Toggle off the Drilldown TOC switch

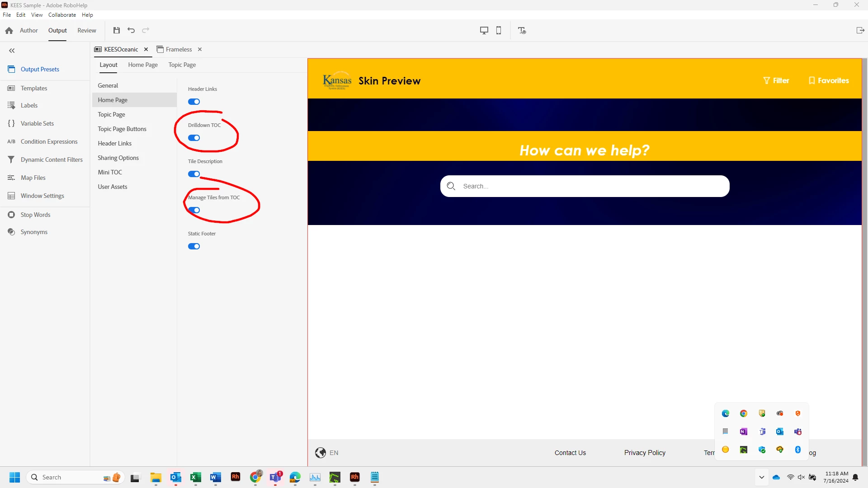click(194, 138)
